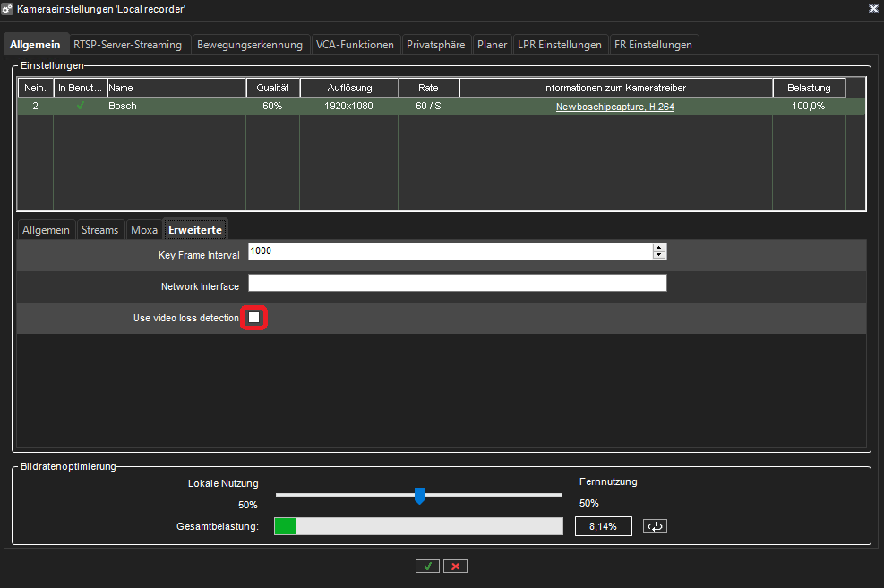
Task: Click the red X cancel button
Action: [x=456, y=566]
